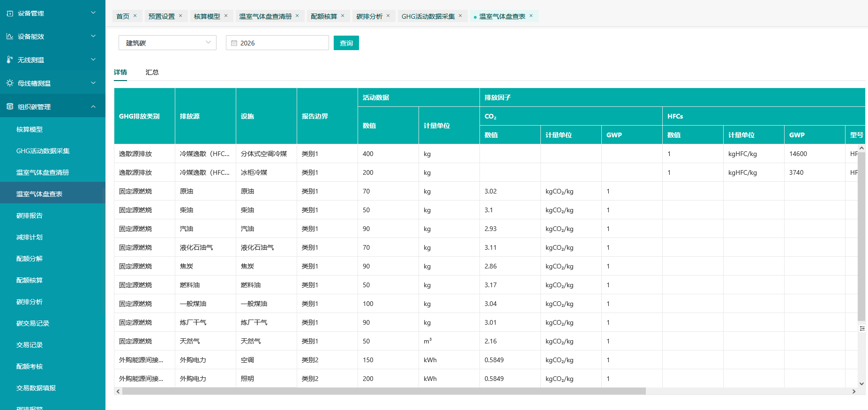
Task: Close the 预置设置 tab
Action: (x=180, y=16)
